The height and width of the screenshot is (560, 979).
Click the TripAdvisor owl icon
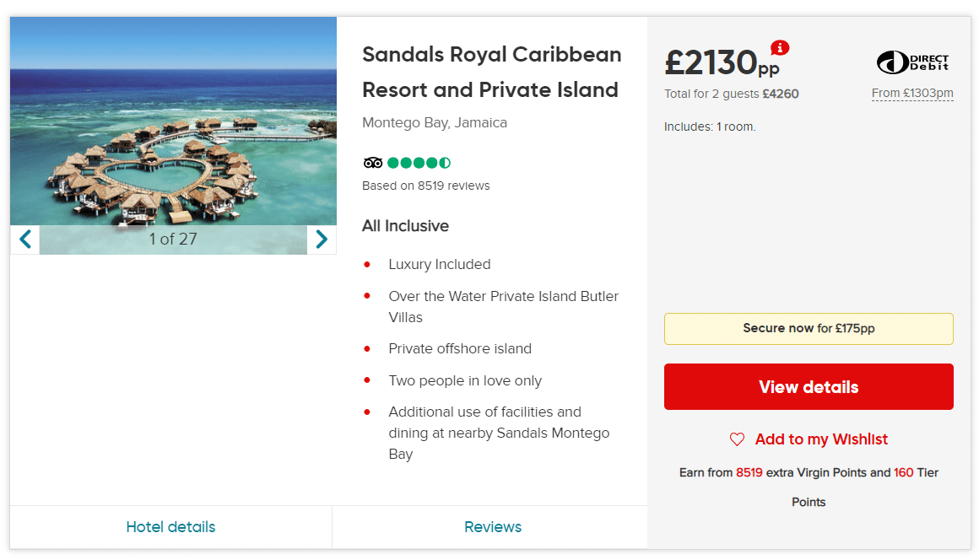click(373, 163)
